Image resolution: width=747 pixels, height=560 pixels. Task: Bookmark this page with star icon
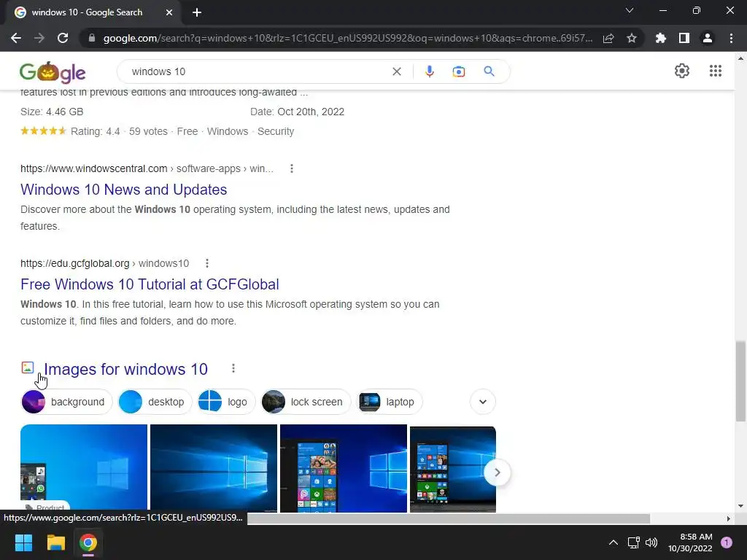tap(632, 38)
